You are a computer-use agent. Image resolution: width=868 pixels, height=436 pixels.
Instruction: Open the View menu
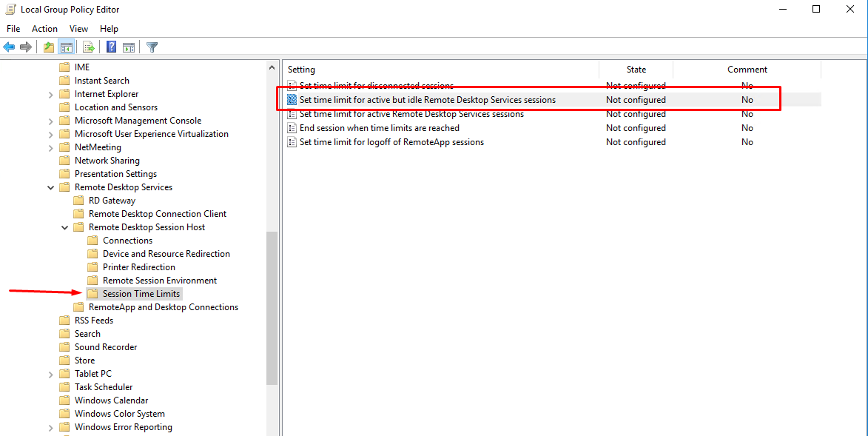click(78, 29)
